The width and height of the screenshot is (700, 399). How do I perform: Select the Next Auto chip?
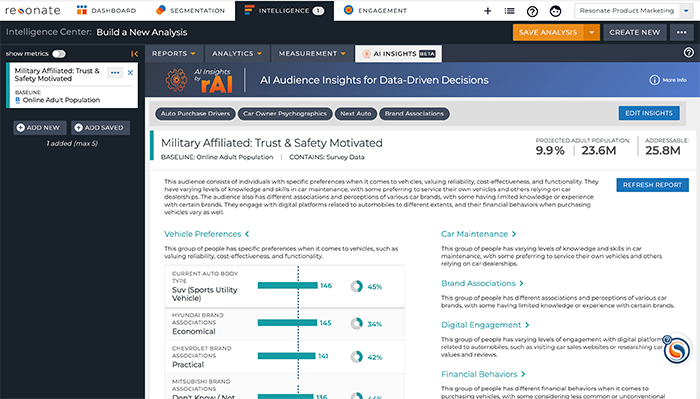356,114
